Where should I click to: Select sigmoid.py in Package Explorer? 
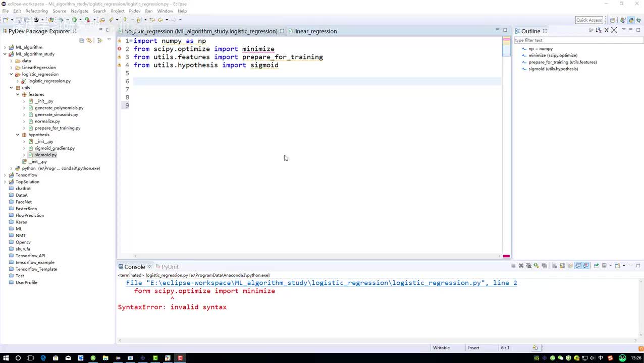pyautogui.click(x=45, y=155)
